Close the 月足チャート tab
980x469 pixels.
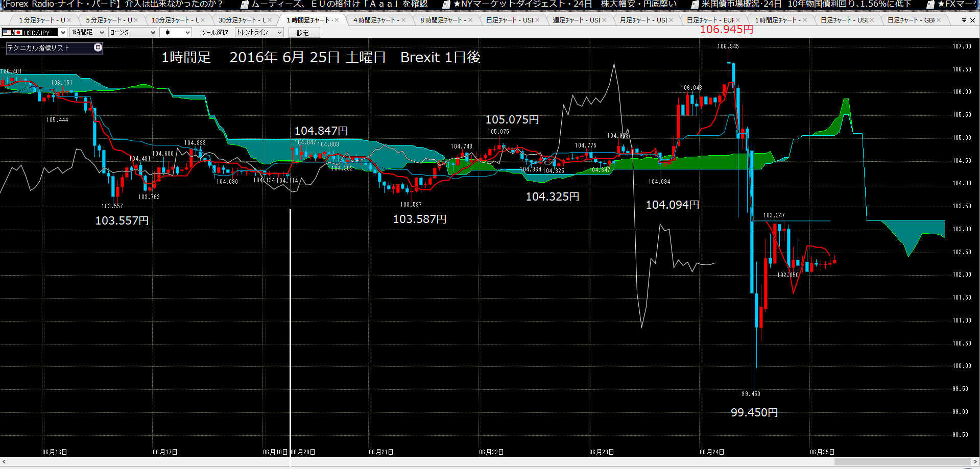tap(671, 20)
